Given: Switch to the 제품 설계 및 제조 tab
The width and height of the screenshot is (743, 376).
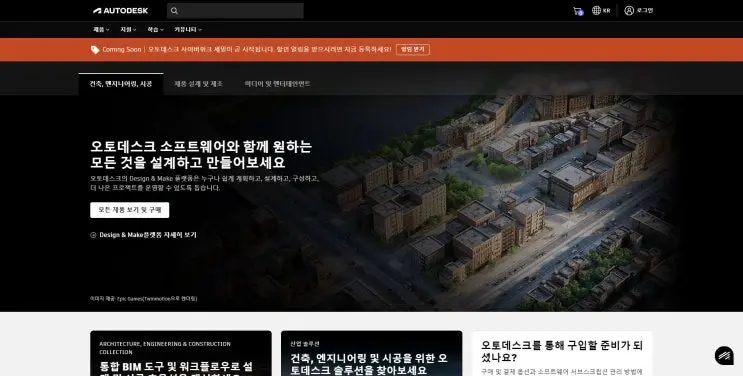Looking at the screenshot, I should tap(198, 84).
